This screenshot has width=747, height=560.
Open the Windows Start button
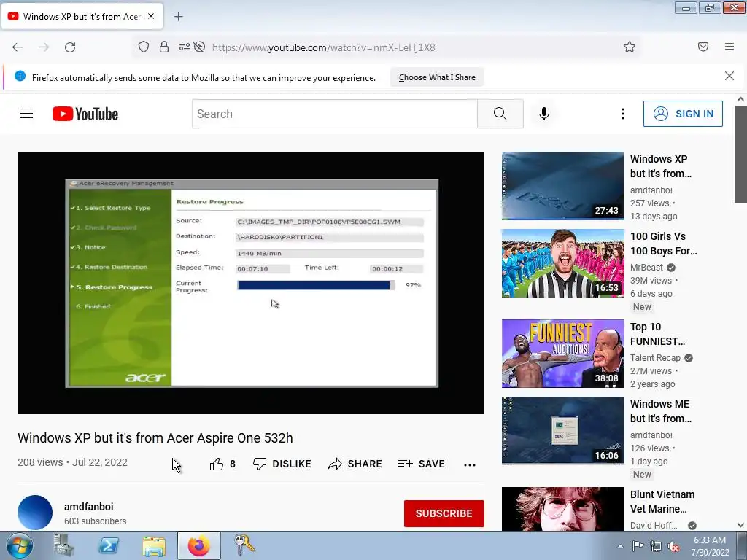(x=19, y=545)
